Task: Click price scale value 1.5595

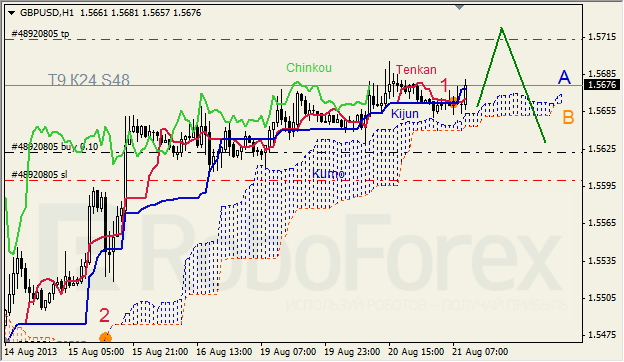Action: coord(602,186)
